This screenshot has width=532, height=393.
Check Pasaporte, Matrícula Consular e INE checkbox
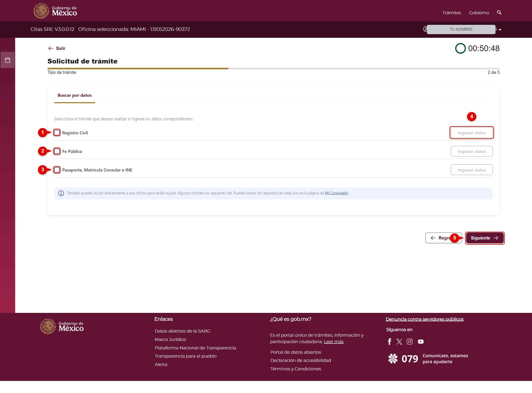pos(57,170)
